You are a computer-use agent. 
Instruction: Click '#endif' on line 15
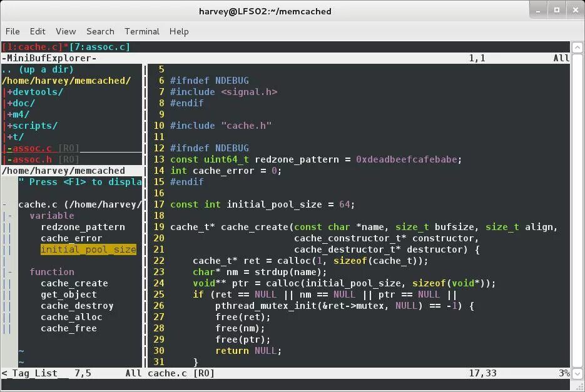coord(187,182)
